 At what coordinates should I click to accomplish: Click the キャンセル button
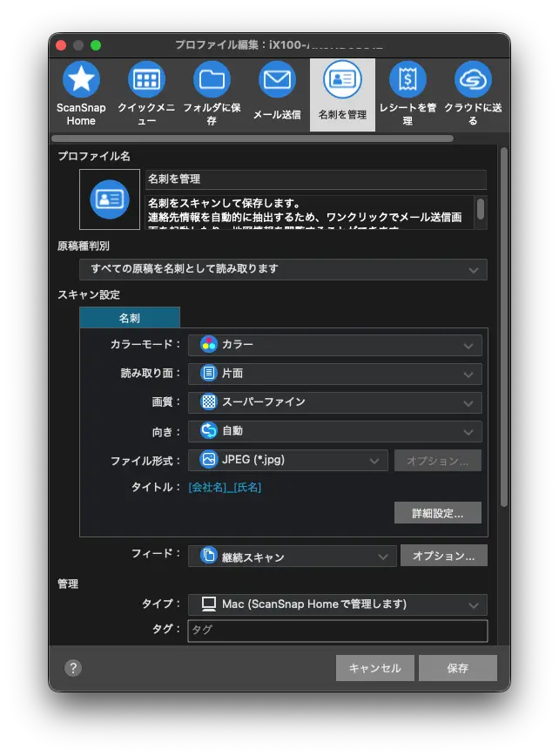click(375, 668)
